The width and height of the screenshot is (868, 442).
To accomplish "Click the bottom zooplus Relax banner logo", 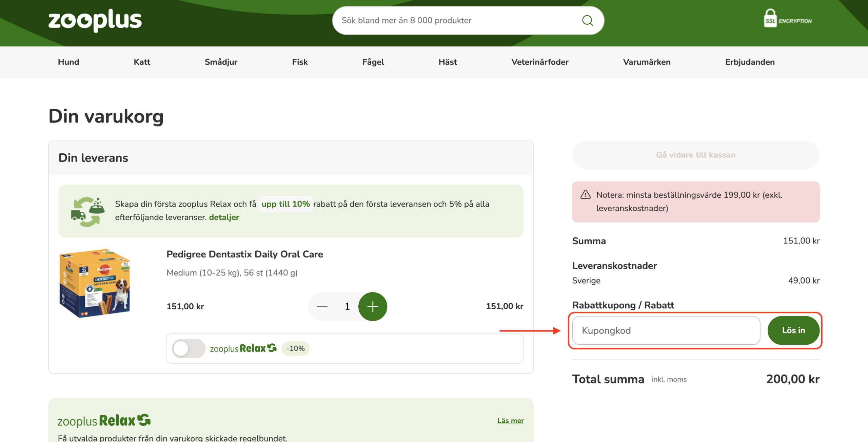I will 104,421.
